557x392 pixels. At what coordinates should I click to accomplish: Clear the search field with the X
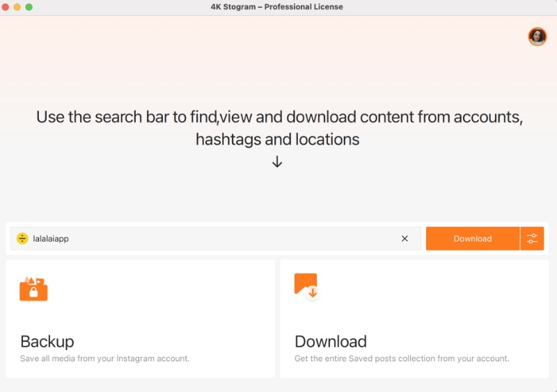pyautogui.click(x=405, y=238)
